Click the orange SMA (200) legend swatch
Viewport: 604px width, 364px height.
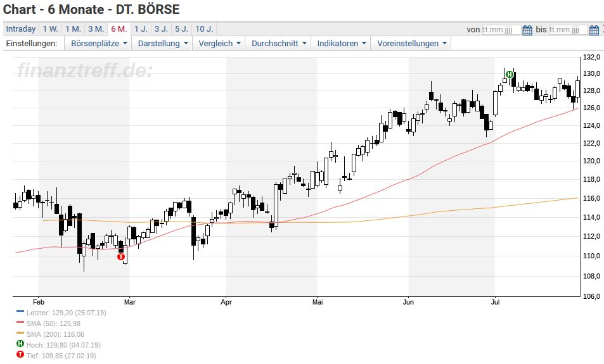coord(20,333)
